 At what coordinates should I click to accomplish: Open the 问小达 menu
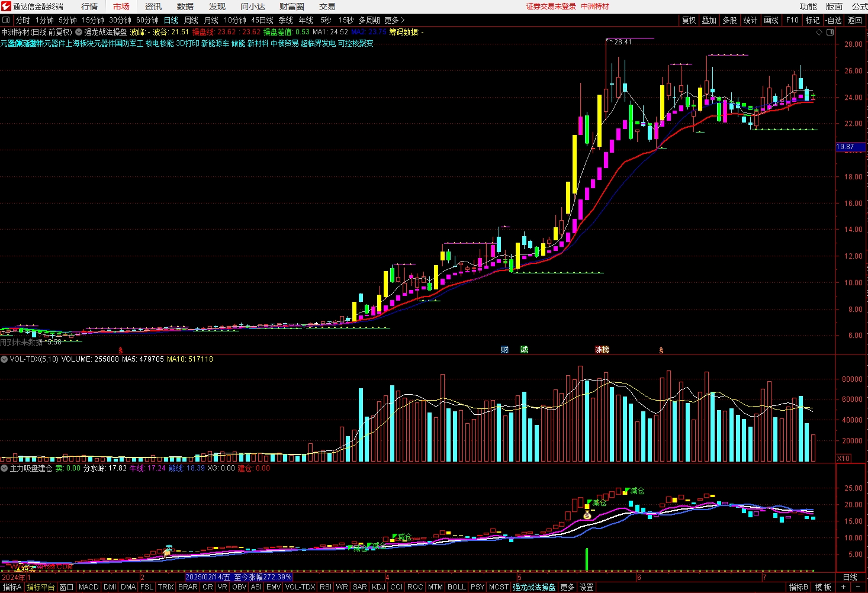(x=253, y=7)
